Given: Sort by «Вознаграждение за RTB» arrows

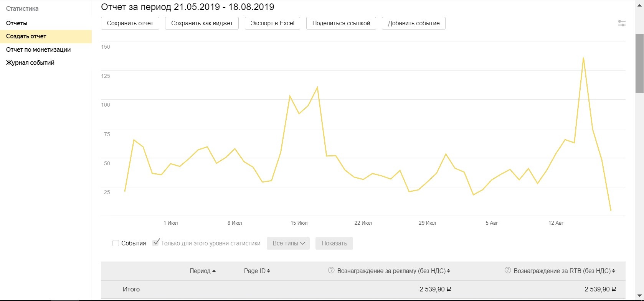Looking at the screenshot, I should (x=613, y=271).
